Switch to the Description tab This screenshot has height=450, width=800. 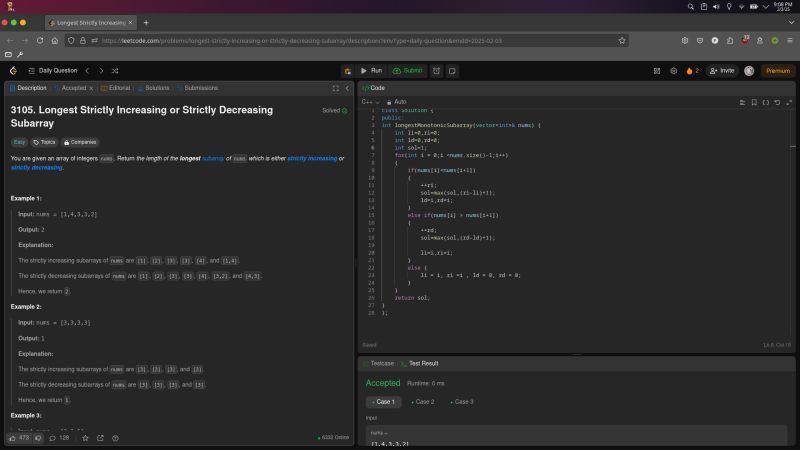click(x=28, y=88)
